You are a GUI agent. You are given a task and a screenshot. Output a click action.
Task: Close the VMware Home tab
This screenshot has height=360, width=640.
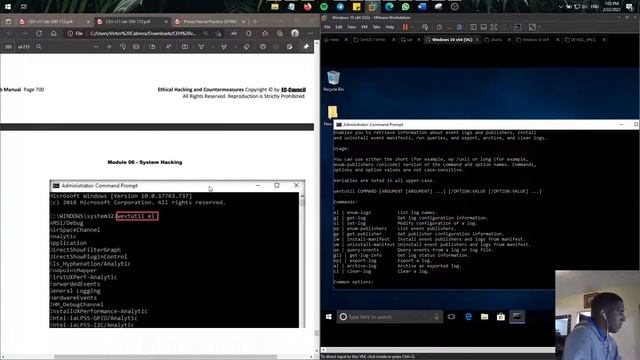(x=346, y=40)
